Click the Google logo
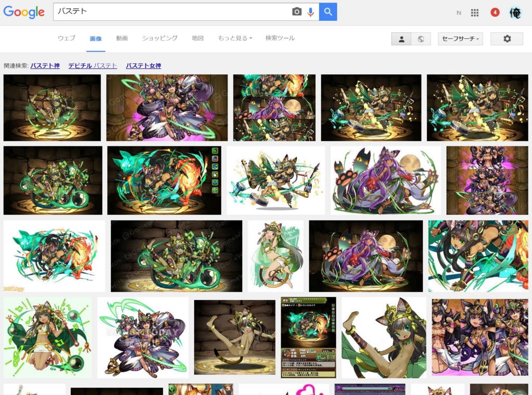 [24, 12]
